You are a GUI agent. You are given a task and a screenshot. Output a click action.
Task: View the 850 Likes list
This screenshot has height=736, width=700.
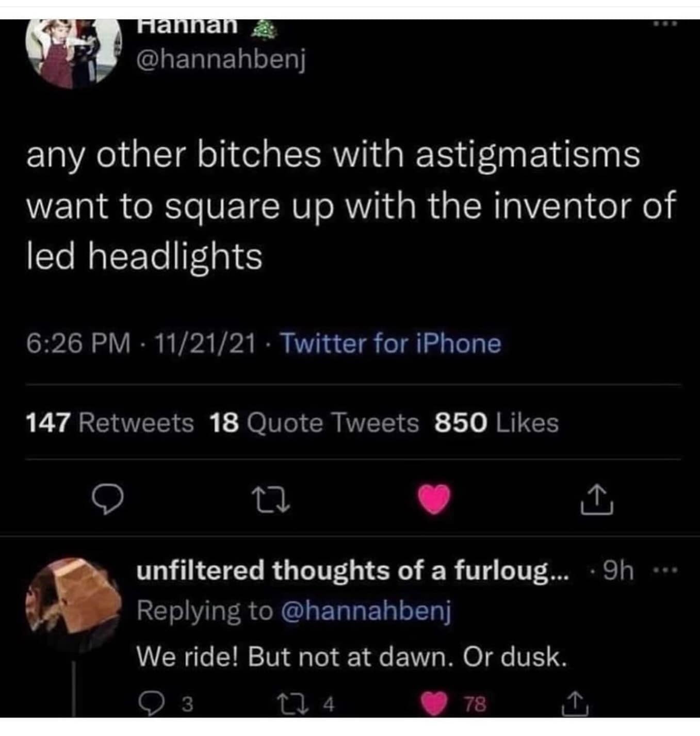coord(496,423)
